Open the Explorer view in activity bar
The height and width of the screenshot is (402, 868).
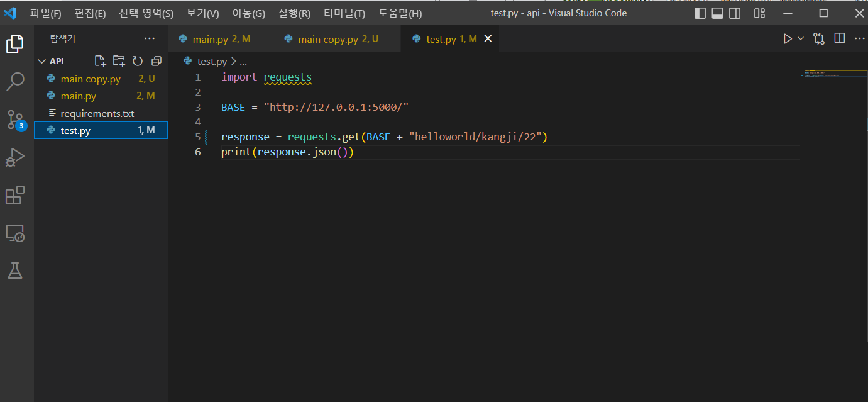click(x=15, y=44)
